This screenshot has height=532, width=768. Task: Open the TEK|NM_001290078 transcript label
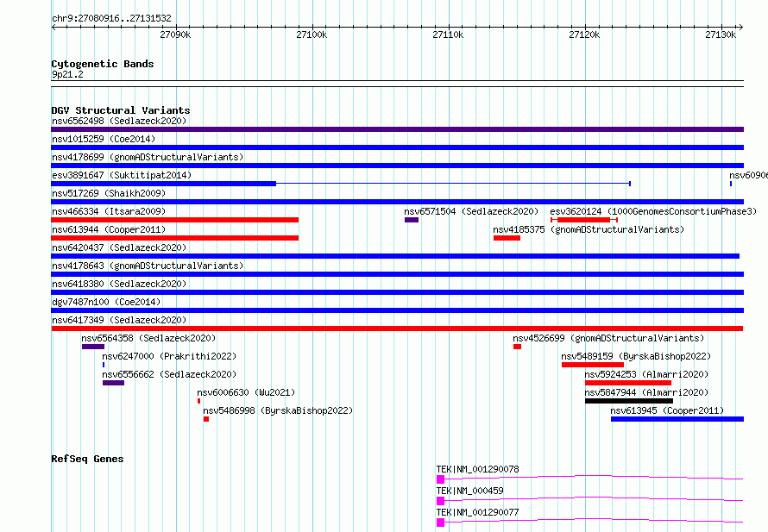coord(477,469)
